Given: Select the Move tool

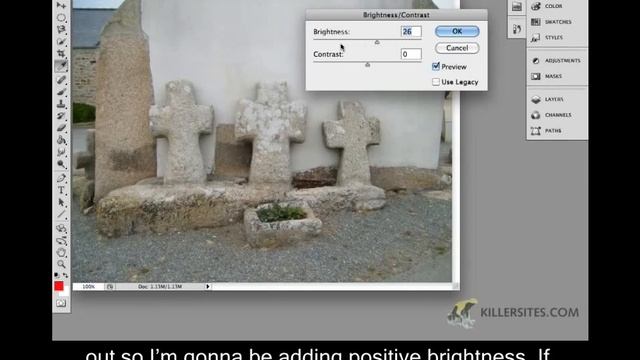Looking at the screenshot, I should tap(61, 6).
